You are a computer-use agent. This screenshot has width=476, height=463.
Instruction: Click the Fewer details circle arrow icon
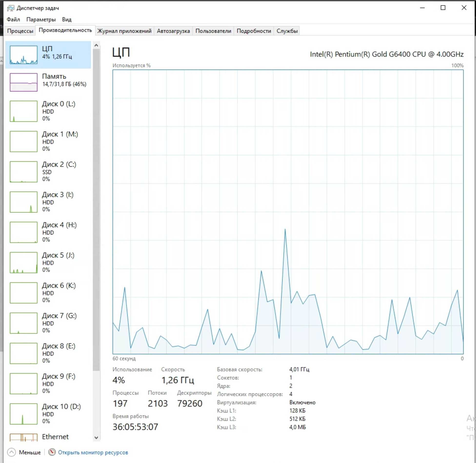tap(11, 452)
